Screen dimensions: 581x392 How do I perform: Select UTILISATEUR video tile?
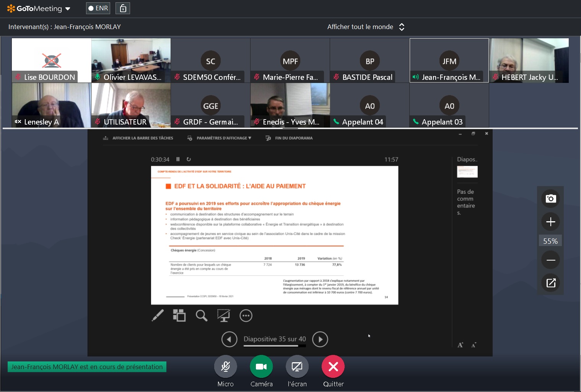(x=131, y=105)
